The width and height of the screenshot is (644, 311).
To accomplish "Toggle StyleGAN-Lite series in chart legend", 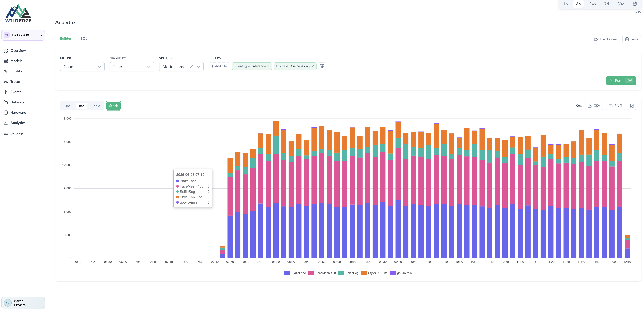I will coord(374,273).
